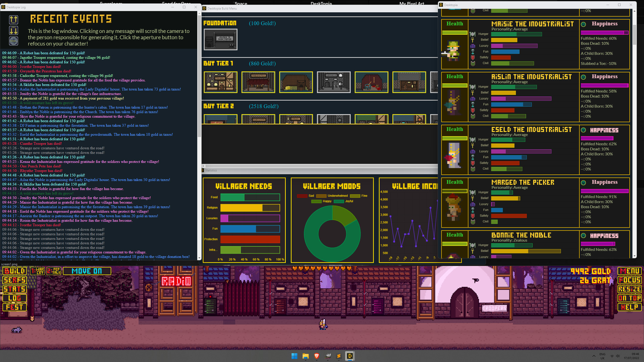Open Desktopia from the taskbar icon
Screen dimensions: 644x362
(350, 356)
